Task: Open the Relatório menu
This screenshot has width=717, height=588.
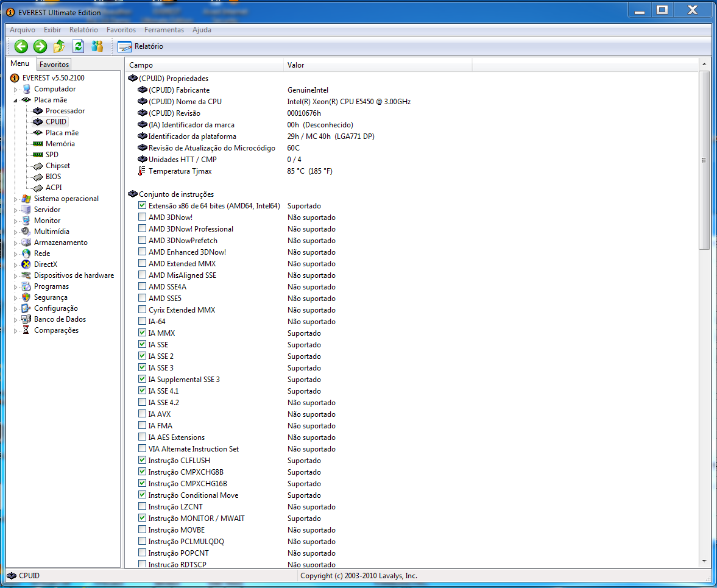Action: point(83,30)
